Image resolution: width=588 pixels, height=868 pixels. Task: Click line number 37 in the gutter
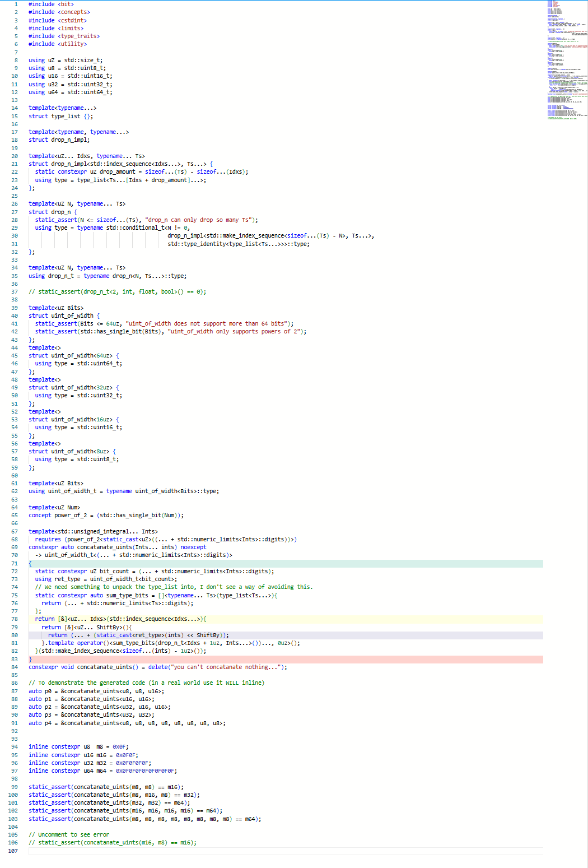pos(15,292)
